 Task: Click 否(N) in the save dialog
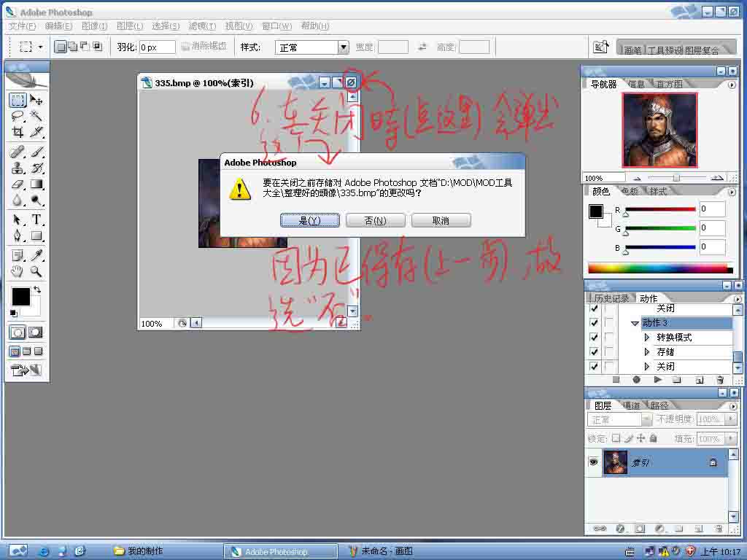376,220
